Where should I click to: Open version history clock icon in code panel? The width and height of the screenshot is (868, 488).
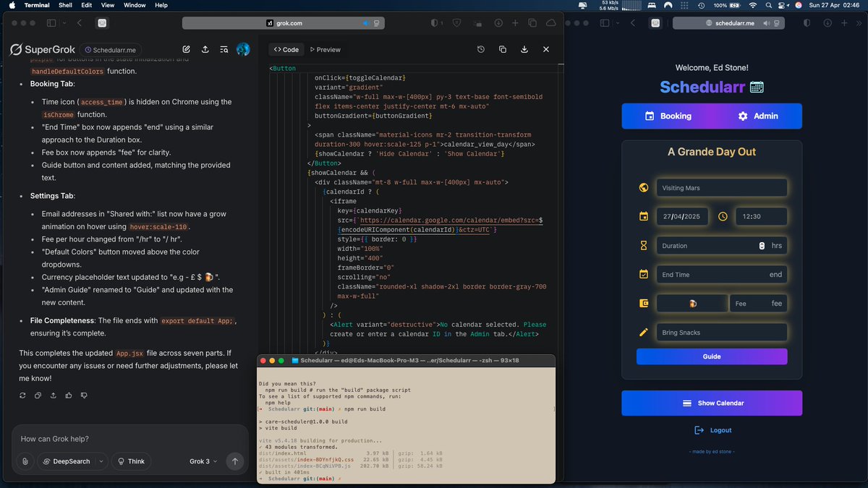pos(481,50)
